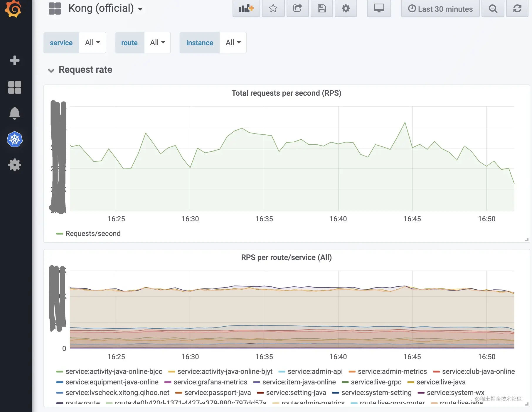Open the Kubernetes plugin sidebar icon
Image resolution: width=532 pixels, height=412 pixels.
(x=15, y=139)
